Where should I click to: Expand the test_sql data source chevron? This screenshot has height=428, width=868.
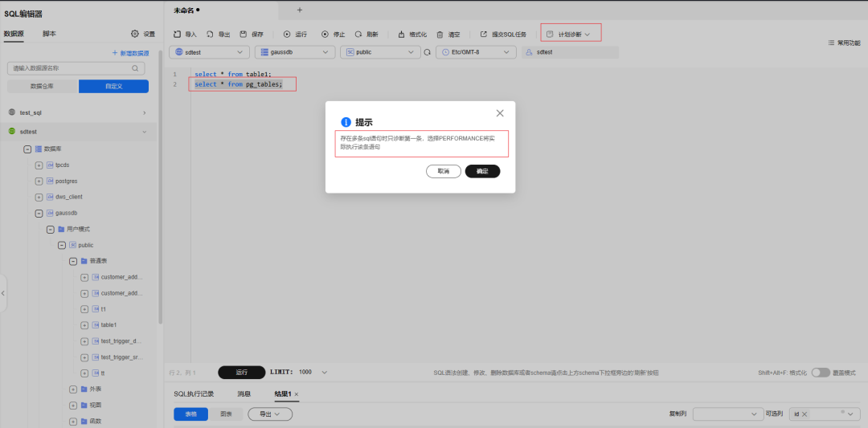pyautogui.click(x=145, y=112)
